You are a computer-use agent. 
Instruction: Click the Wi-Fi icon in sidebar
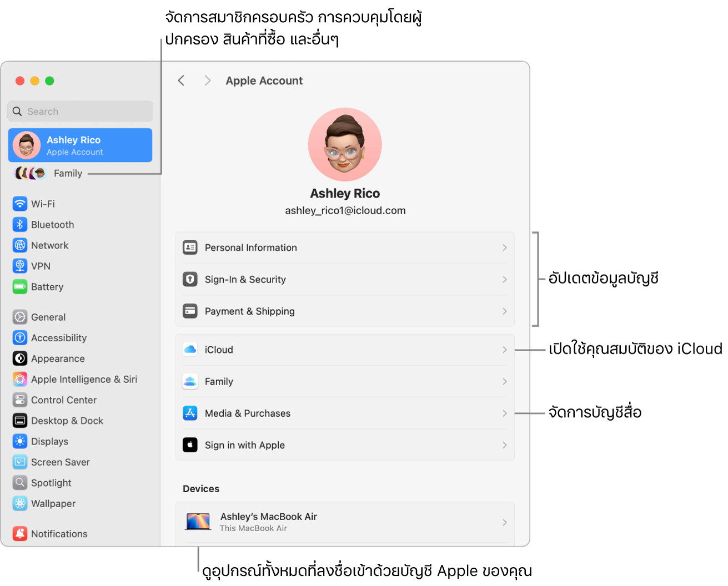click(x=20, y=204)
